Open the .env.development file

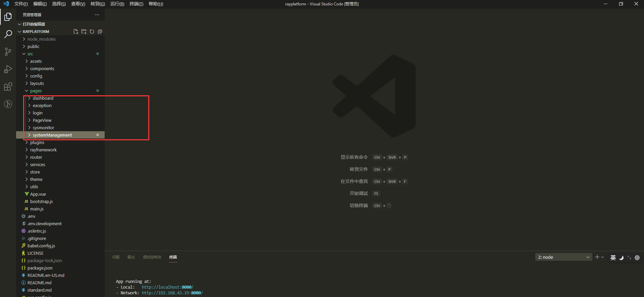(60, 224)
